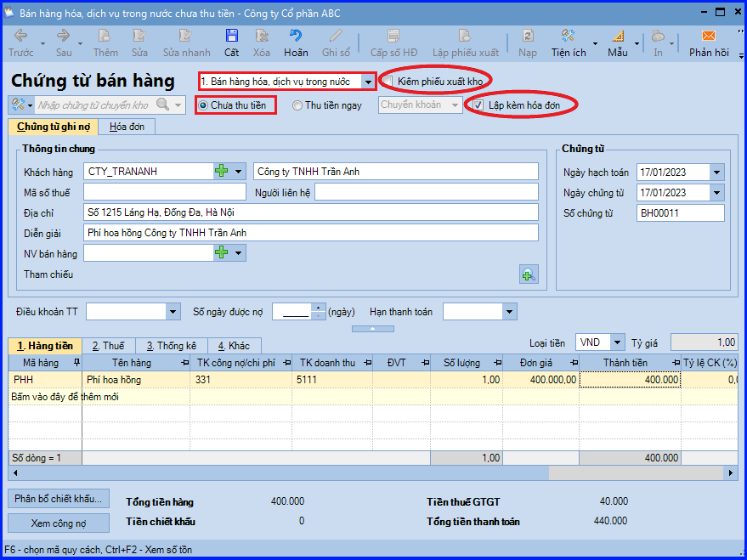Click magnifier in warehouse transfer search box

[x=162, y=105]
